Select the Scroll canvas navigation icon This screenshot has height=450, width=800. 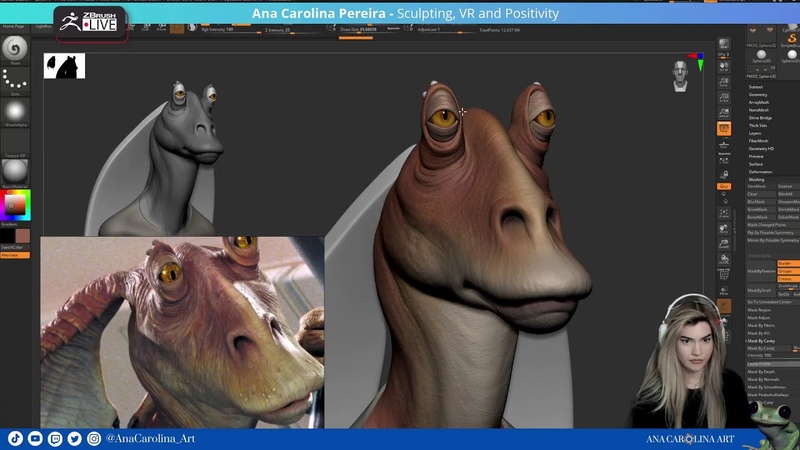(723, 66)
